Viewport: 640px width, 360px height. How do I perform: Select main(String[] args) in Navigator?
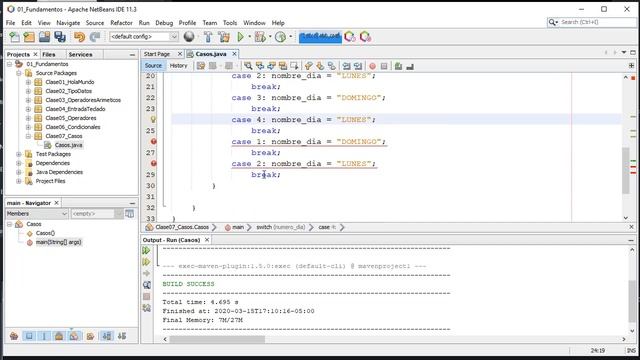(x=58, y=242)
